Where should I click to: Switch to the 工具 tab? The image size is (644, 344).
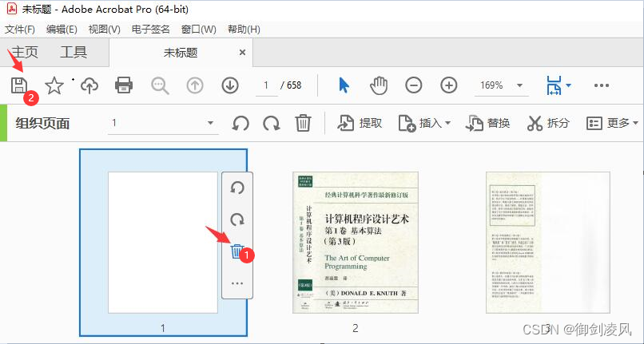point(74,52)
